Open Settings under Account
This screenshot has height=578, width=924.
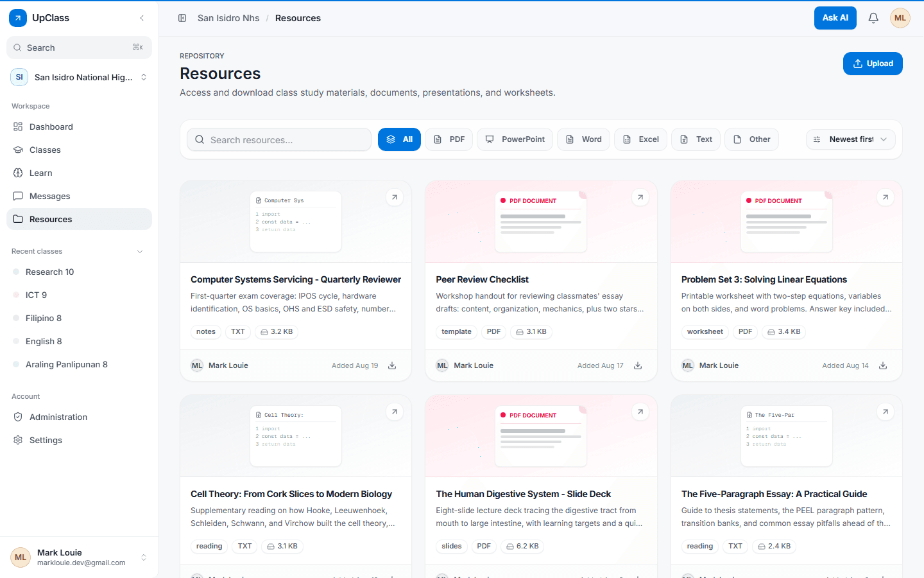tap(79, 440)
